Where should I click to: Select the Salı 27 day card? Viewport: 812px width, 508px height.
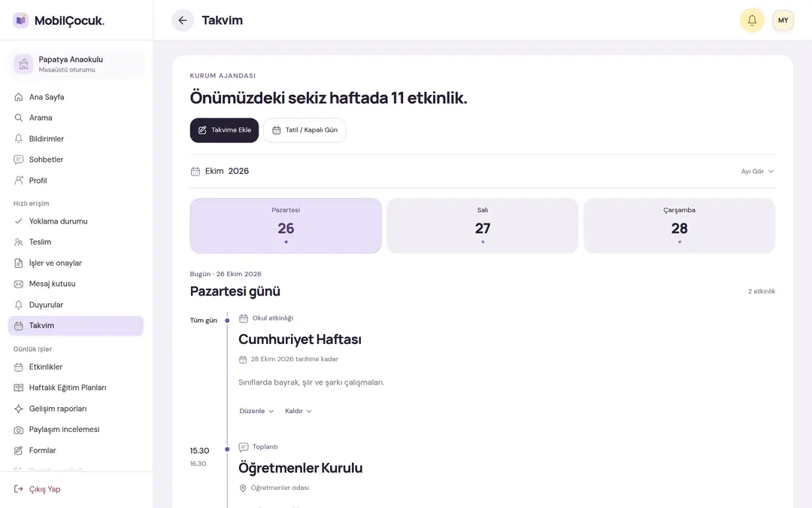pos(483,226)
